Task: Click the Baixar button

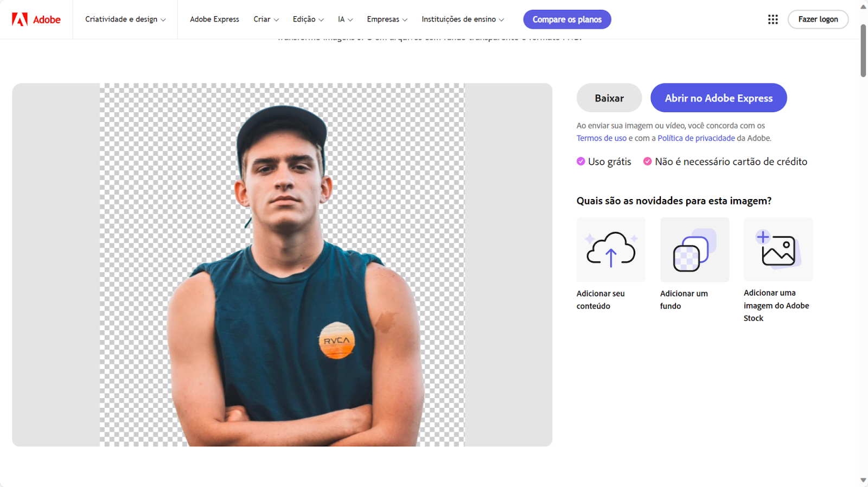Action: [609, 98]
